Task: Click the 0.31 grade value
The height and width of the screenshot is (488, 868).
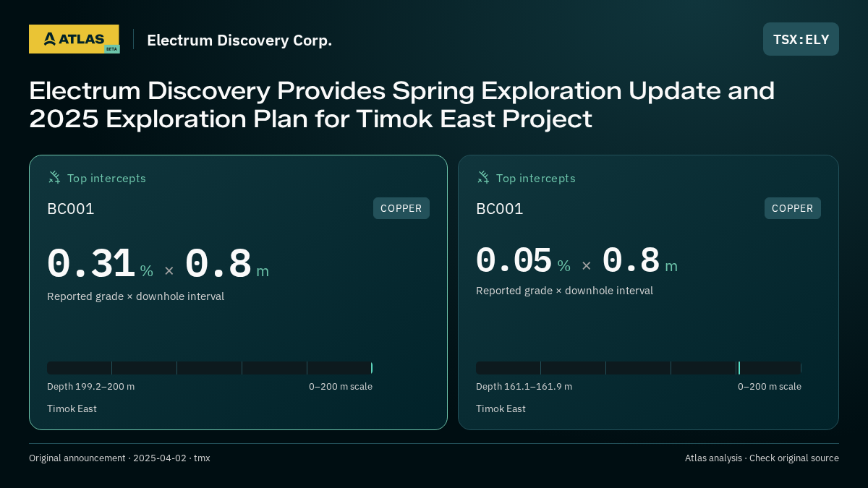Action: [91, 264]
